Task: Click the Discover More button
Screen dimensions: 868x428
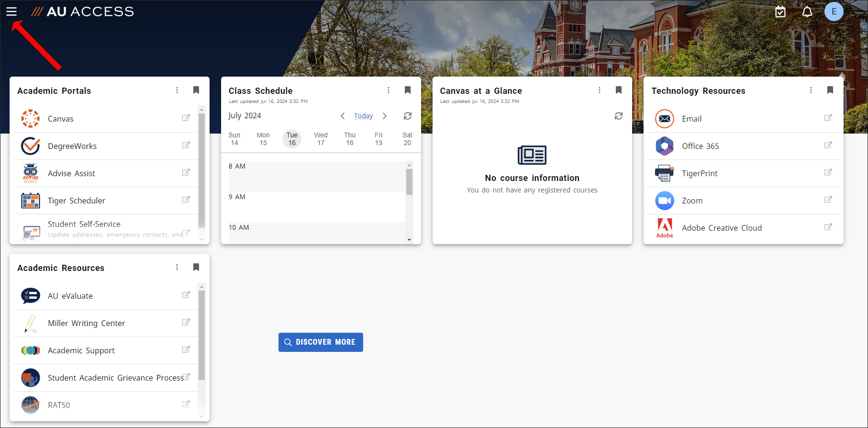Action: 321,342
